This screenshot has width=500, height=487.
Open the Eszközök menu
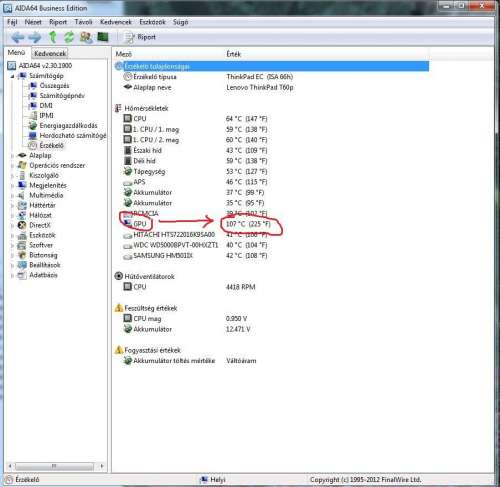pyautogui.click(x=152, y=22)
